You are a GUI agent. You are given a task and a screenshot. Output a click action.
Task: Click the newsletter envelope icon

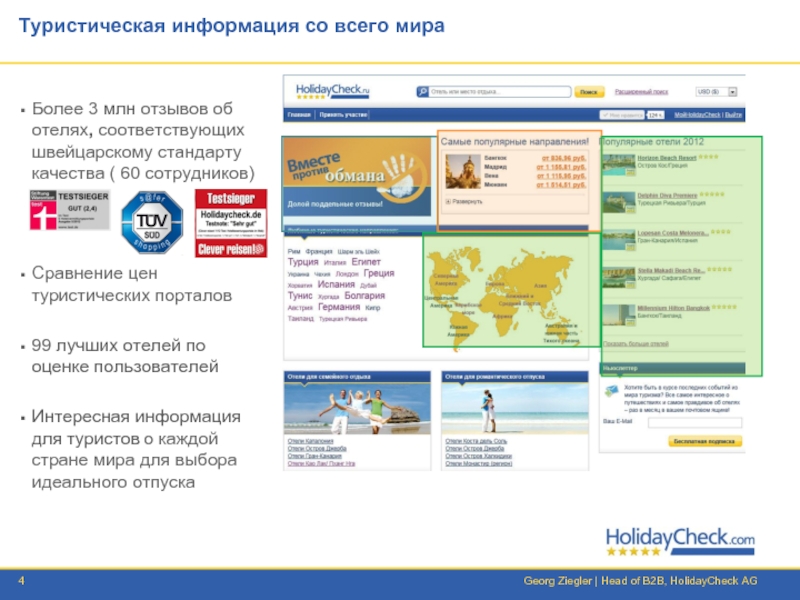coord(611,392)
